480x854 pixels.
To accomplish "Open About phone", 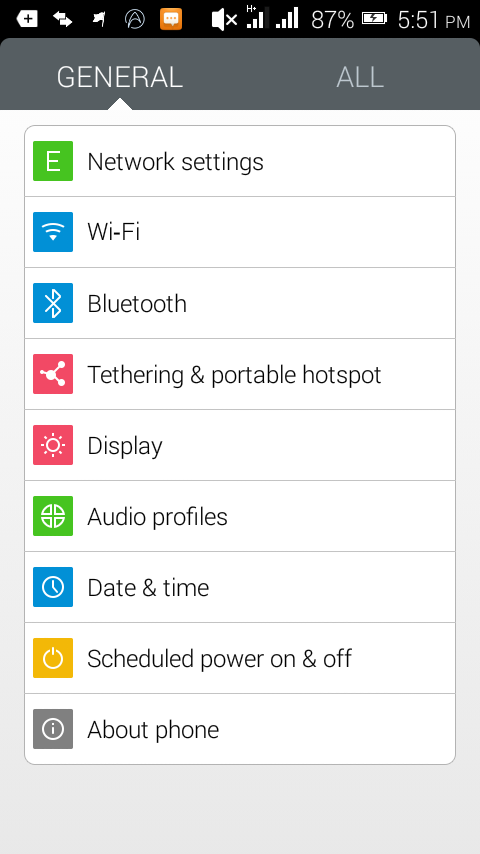I will tap(240, 729).
